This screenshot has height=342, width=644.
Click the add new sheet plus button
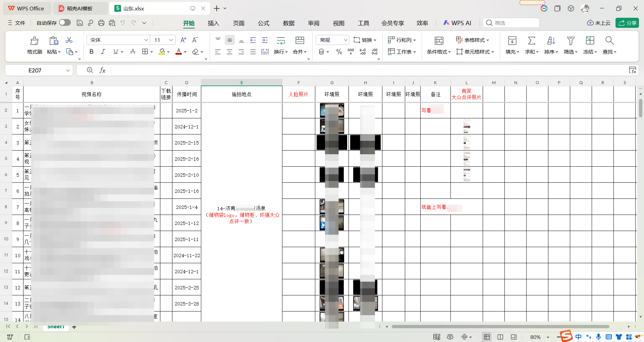[74, 327]
